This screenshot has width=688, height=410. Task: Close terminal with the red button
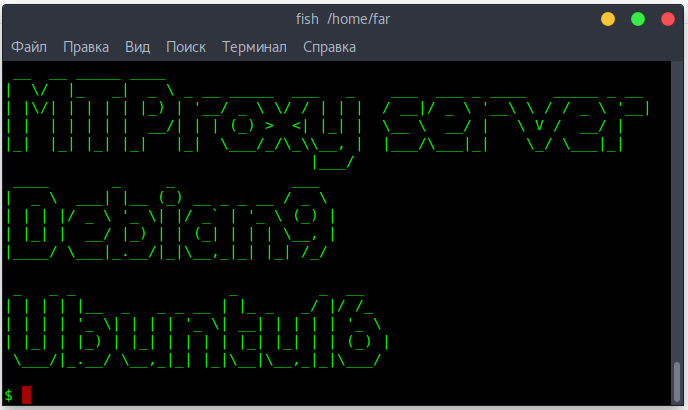point(668,19)
